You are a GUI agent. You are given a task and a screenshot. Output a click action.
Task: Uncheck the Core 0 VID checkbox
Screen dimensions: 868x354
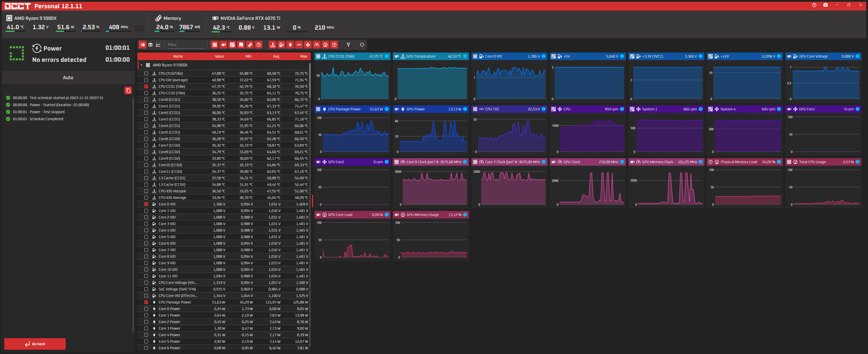point(146,204)
